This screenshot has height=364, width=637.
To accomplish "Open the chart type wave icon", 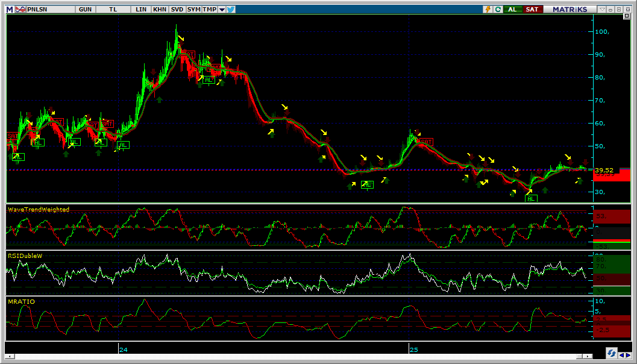I will pyautogui.click(x=20, y=9).
